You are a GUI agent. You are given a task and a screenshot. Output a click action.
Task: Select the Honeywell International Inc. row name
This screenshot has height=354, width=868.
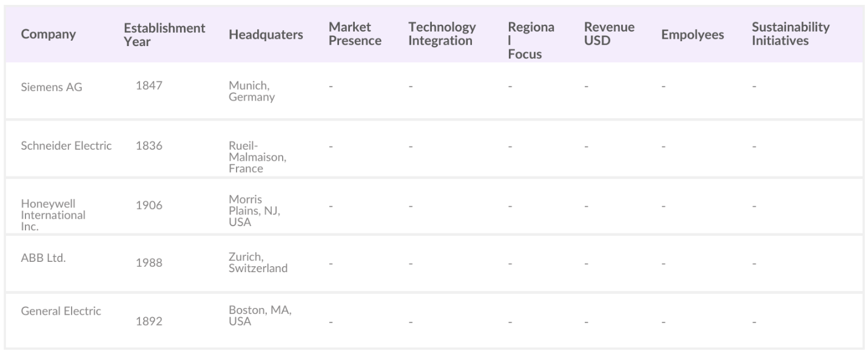tap(53, 215)
